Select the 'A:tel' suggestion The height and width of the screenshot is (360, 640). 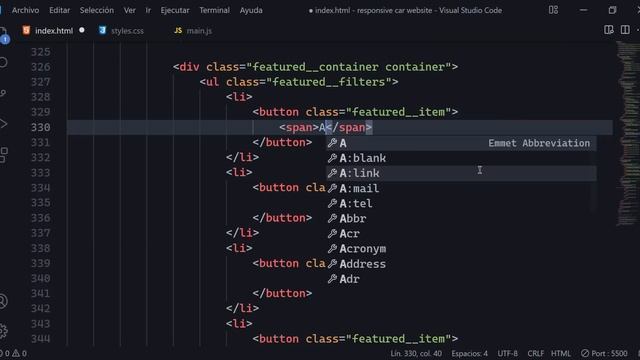461,203
